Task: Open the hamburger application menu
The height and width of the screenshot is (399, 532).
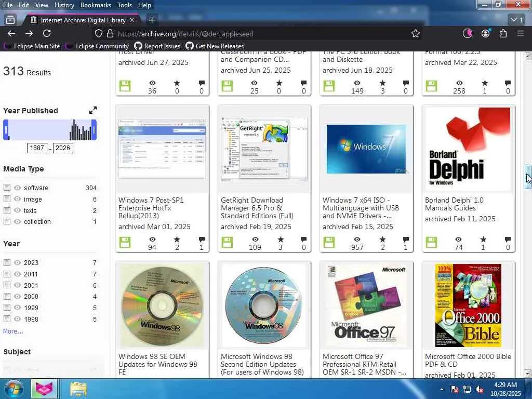Action: click(521, 33)
